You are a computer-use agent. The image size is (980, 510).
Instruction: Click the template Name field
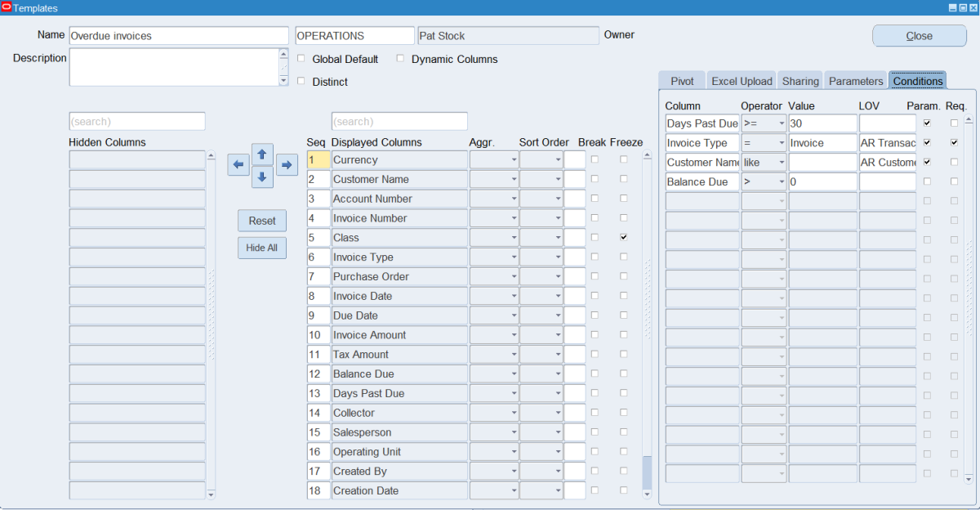click(179, 36)
